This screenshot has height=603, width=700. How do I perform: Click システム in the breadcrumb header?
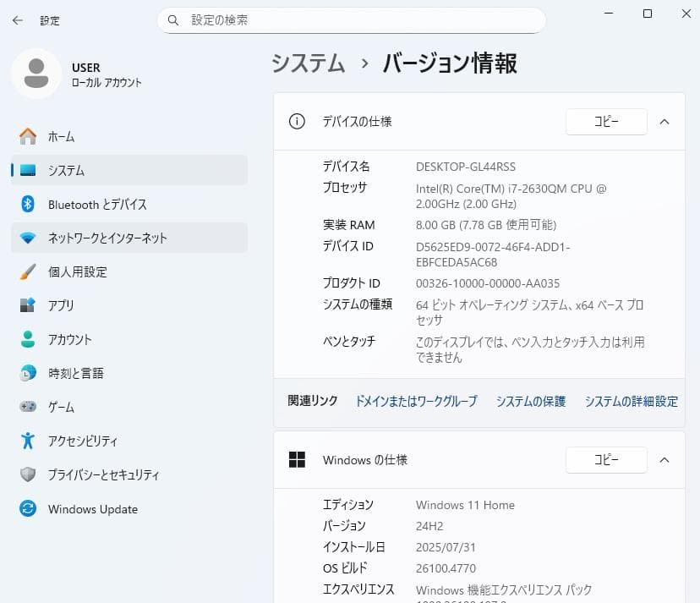[x=308, y=63]
